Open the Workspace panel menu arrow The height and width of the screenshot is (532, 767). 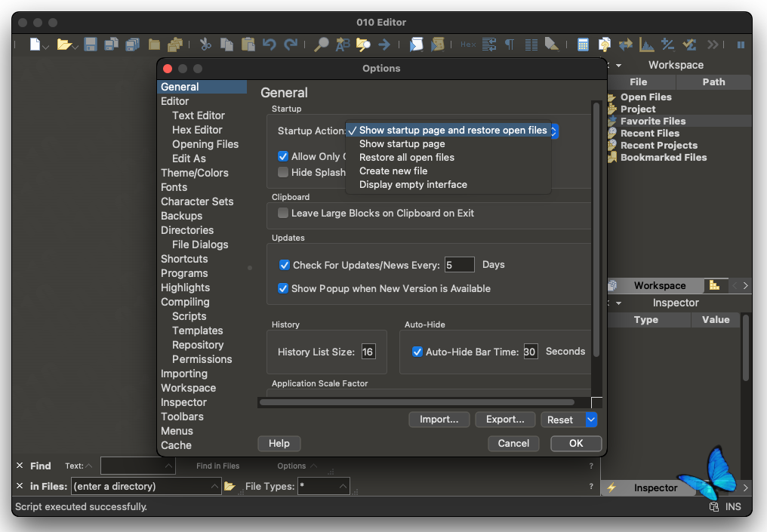(x=619, y=66)
